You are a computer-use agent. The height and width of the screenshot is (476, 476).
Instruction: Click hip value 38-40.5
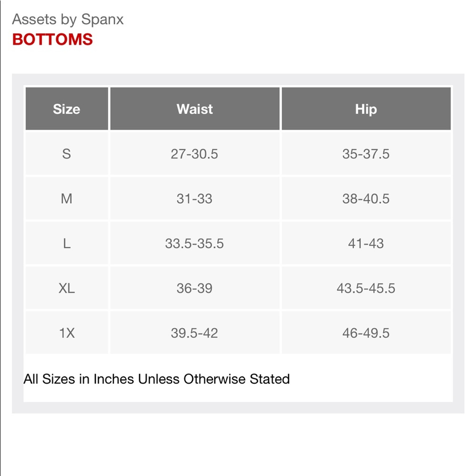coord(366,198)
